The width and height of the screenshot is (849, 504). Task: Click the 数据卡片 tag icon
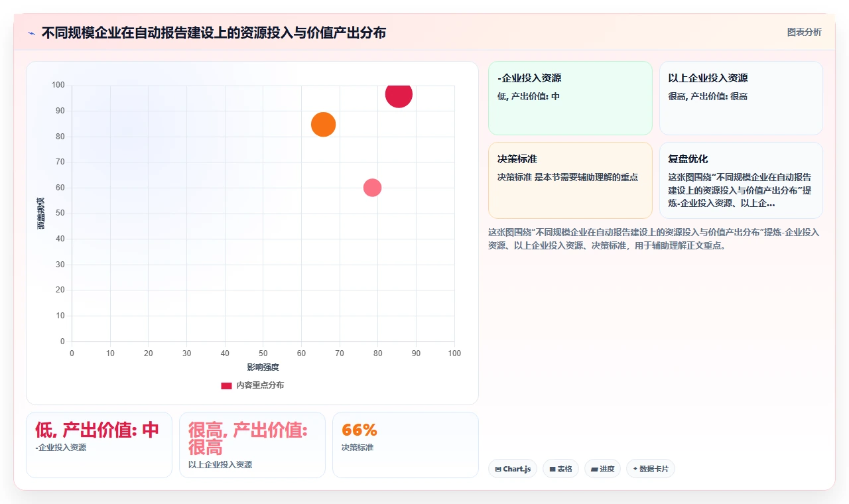(x=635, y=469)
